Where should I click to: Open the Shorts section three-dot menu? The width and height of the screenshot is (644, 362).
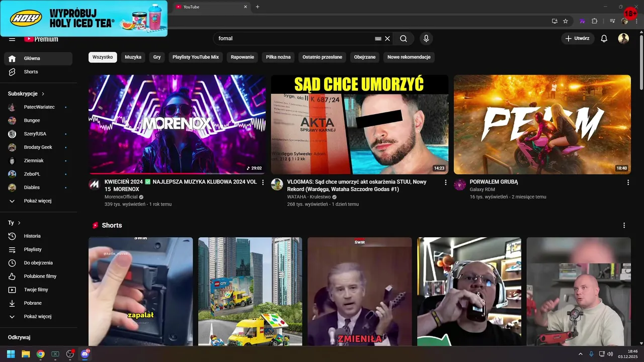pyautogui.click(x=624, y=225)
